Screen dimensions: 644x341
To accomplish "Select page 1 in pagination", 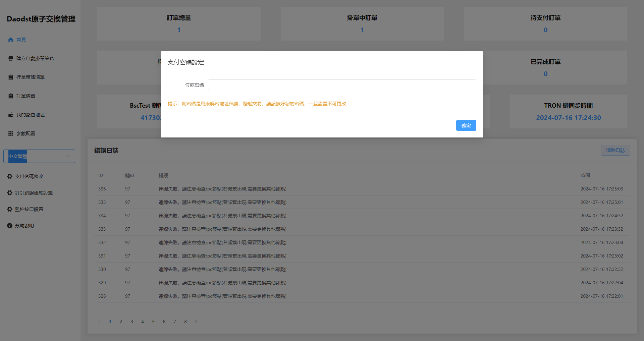I will (x=110, y=322).
